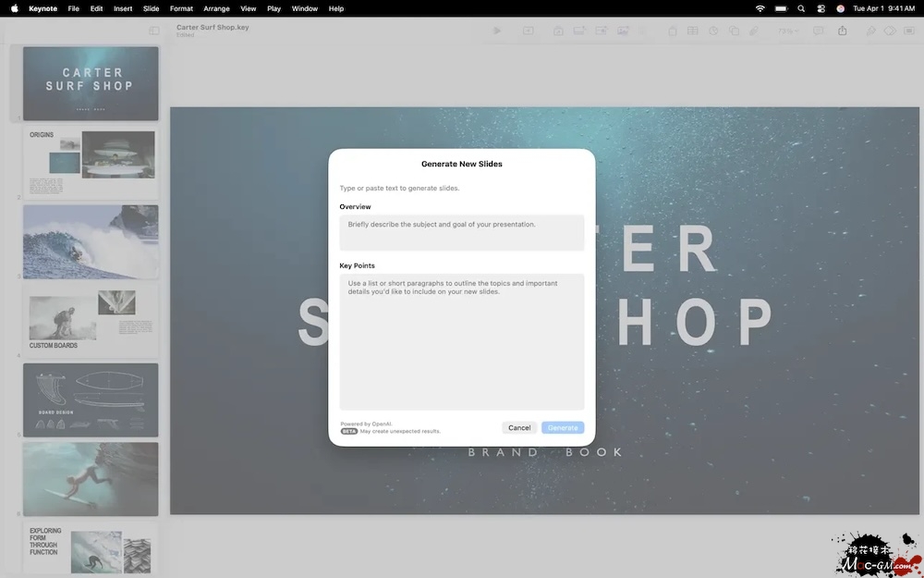Select the Origins slide thumbnail
This screenshot has width=924, height=578.
tap(91, 162)
